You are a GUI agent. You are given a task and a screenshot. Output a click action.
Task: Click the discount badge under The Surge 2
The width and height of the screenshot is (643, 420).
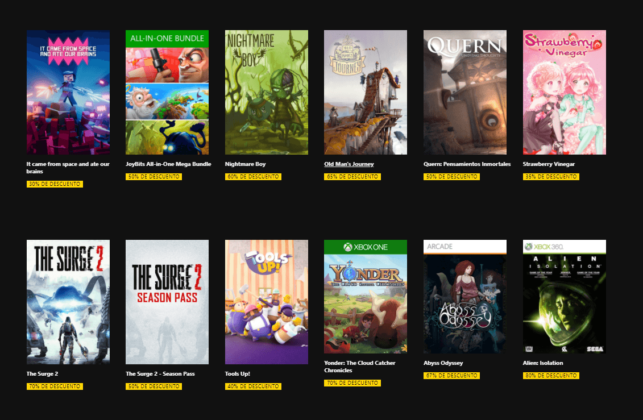[54, 386]
